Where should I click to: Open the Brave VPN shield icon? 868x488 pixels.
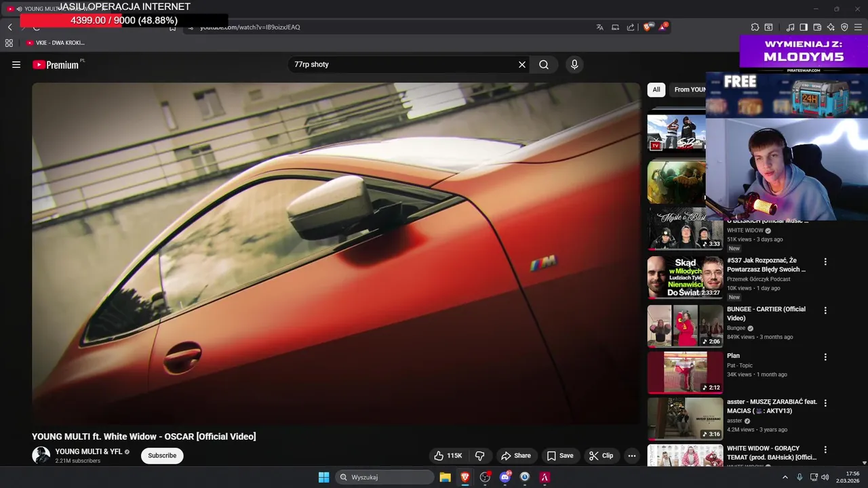[844, 27]
